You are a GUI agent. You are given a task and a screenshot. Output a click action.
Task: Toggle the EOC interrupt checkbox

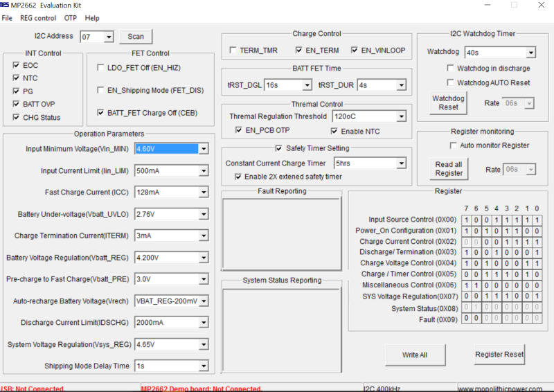[16, 65]
